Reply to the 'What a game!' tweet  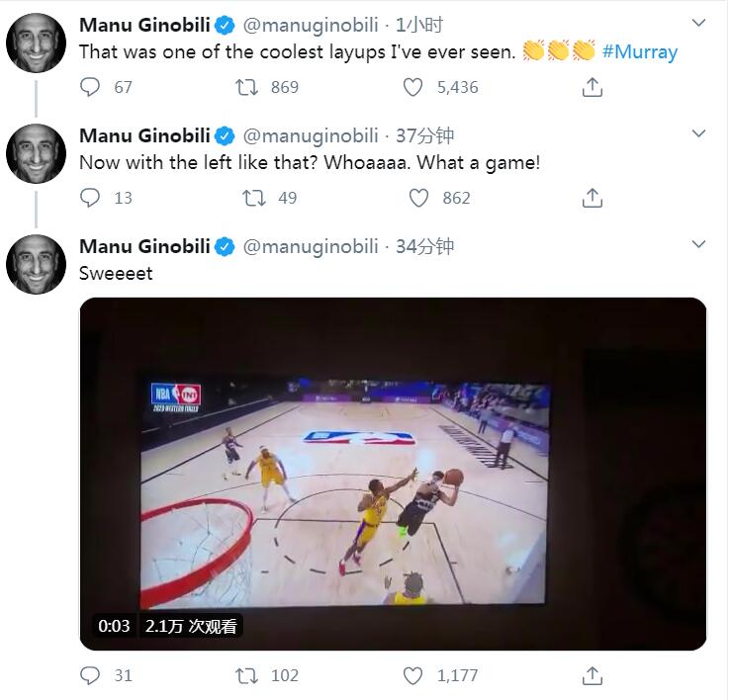pyautogui.click(x=90, y=198)
